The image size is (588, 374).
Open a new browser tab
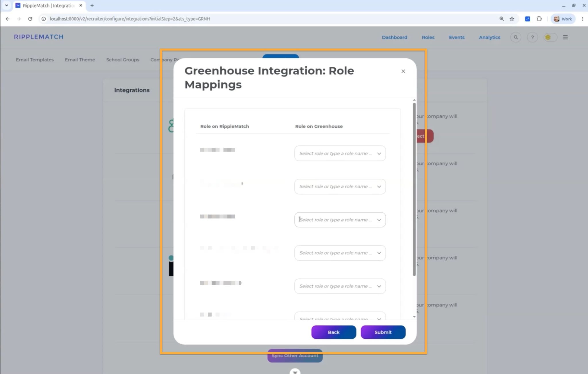92,5
